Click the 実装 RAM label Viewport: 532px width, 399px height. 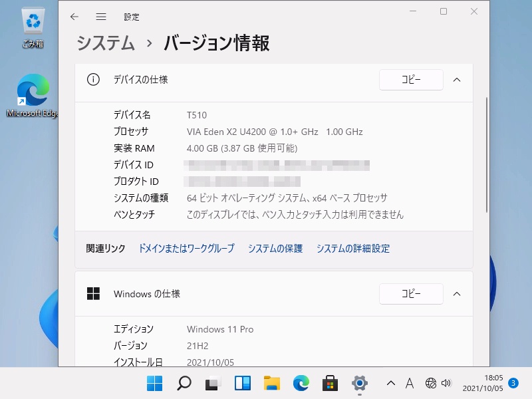point(134,148)
